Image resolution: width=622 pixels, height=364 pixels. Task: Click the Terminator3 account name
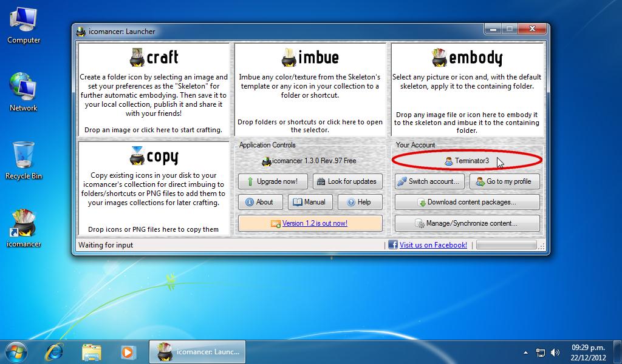tap(467, 160)
